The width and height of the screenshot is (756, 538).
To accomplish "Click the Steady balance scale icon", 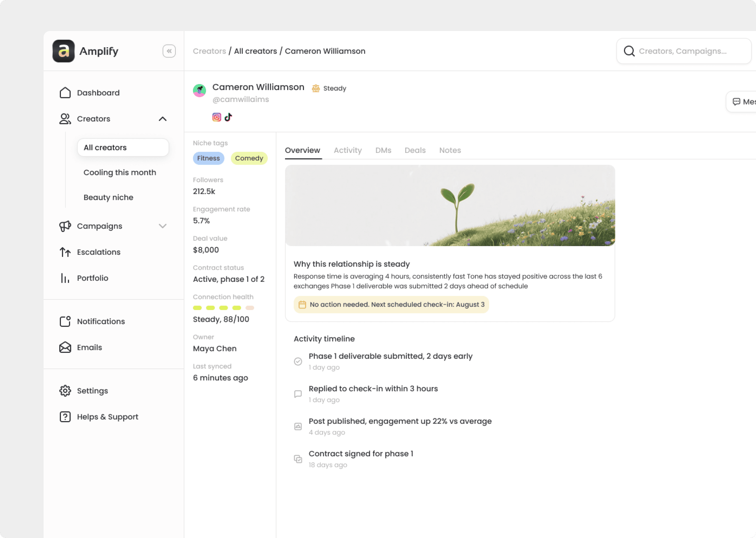I will (x=316, y=89).
